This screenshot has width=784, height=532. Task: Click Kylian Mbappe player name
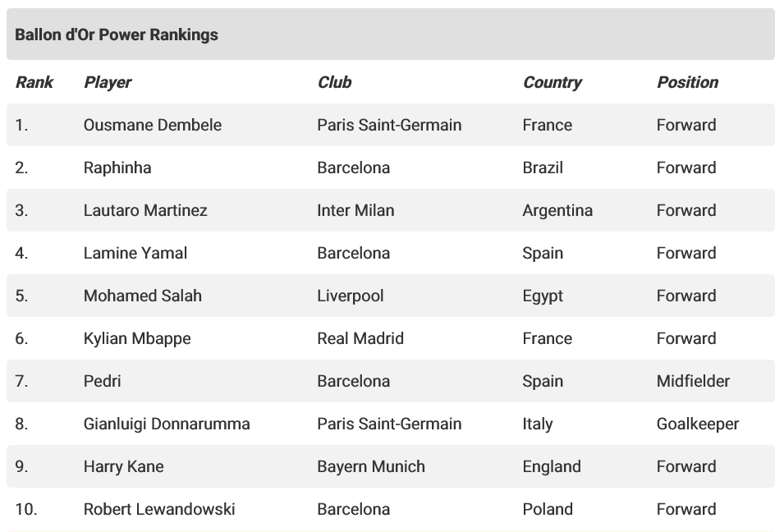(137, 338)
